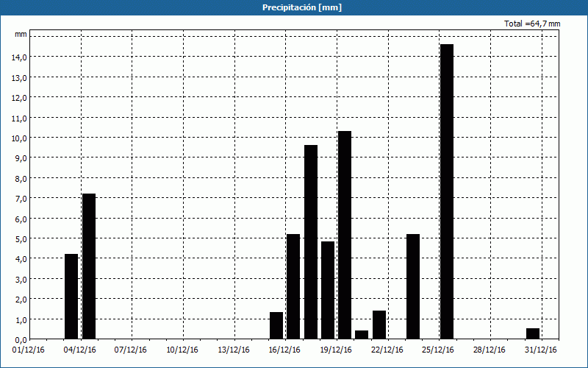Select the 10,0 y-axis value
The height and width of the screenshot is (368, 588).
coord(19,138)
